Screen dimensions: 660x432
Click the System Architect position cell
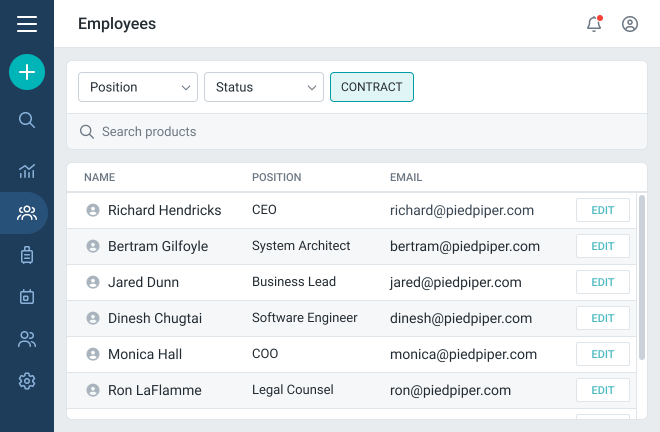click(301, 245)
